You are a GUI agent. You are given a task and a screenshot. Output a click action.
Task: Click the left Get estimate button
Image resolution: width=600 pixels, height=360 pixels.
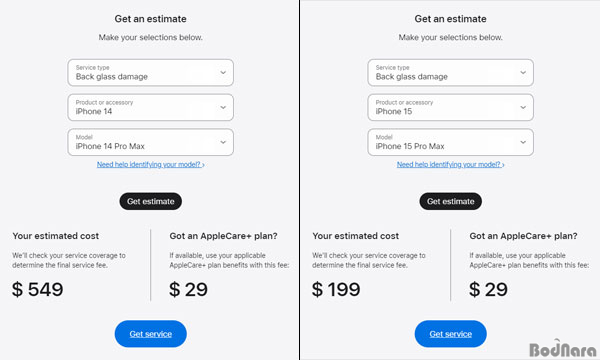point(150,201)
